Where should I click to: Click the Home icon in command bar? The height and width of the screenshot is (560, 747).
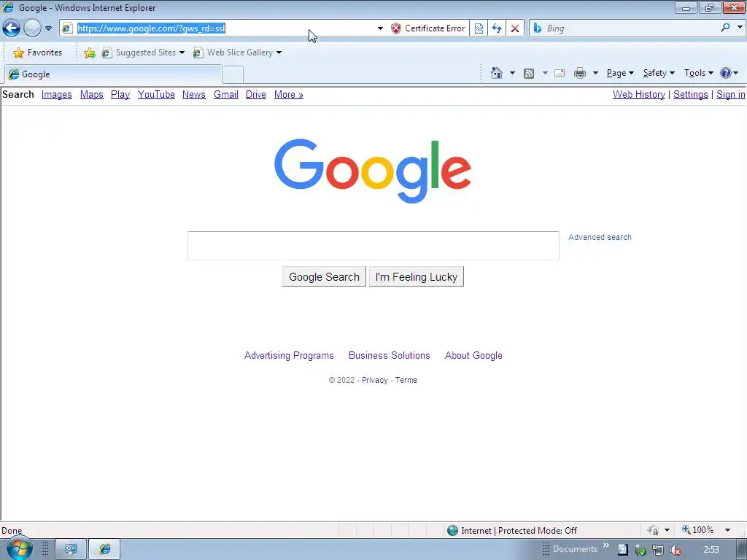coord(496,73)
